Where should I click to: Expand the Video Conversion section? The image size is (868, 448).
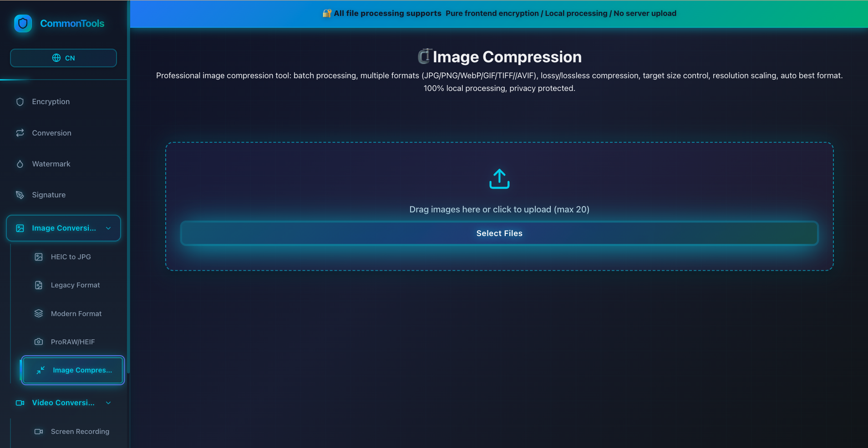coord(108,403)
